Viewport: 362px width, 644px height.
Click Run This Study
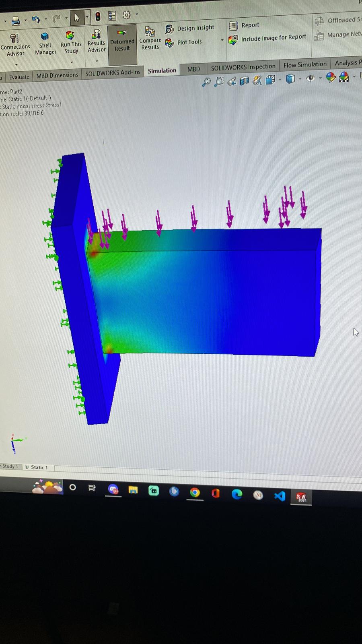71,42
